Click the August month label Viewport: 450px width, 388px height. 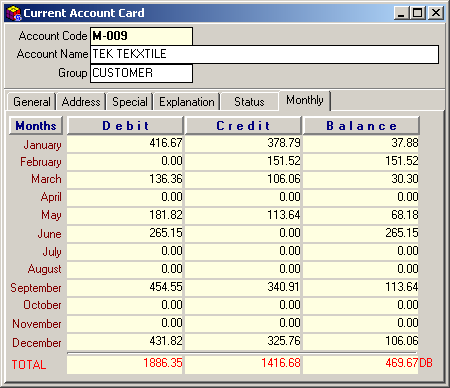[x=45, y=269]
